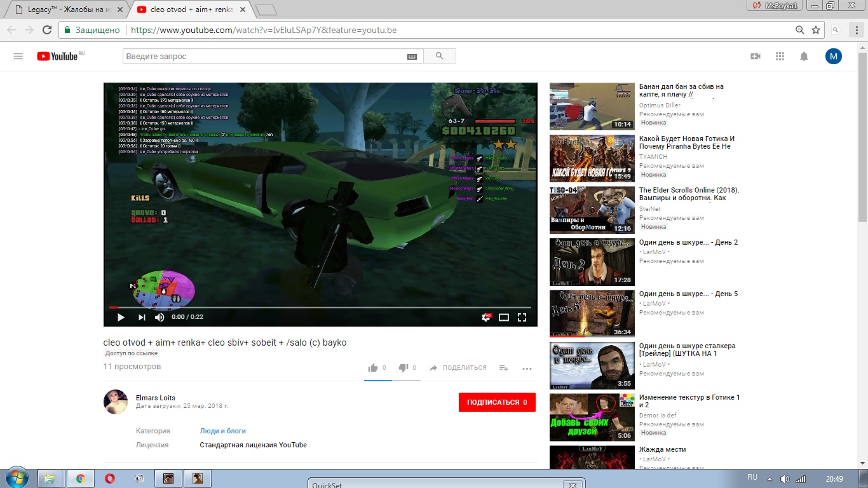This screenshot has width=868, height=488.
Task: Open the zoom indicator in address bar
Action: pyautogui.click(x=800, y=30)
